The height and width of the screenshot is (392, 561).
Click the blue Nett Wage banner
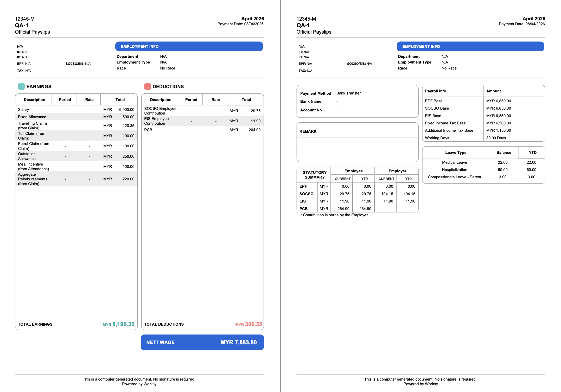tap(202, 342)
